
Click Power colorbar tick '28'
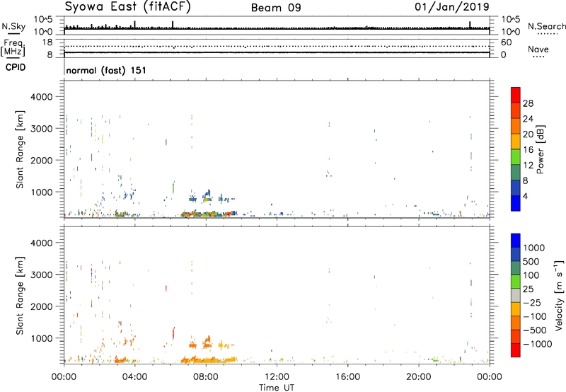[x=528, y=103]
